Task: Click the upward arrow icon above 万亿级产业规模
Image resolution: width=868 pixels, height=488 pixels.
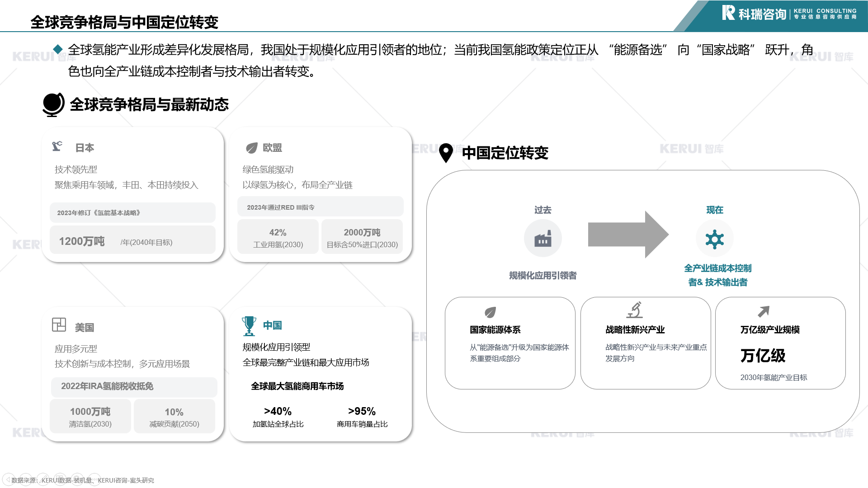Action: point(763,311)
